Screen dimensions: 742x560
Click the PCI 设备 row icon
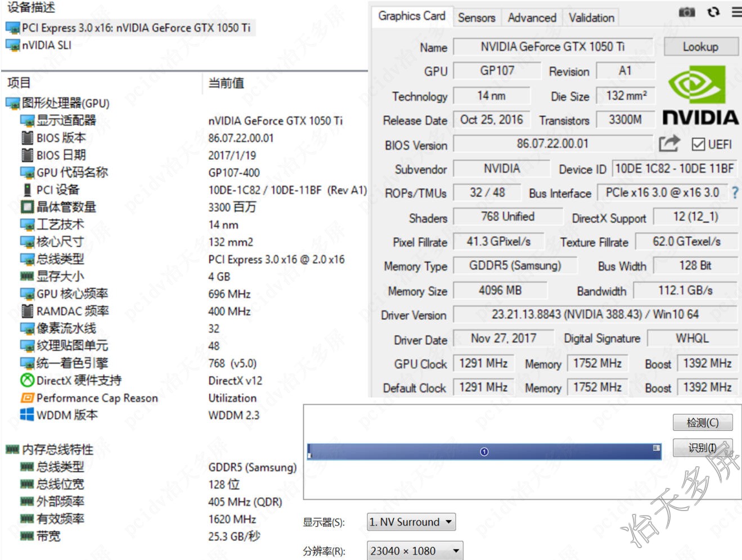(x=27, y=190)
